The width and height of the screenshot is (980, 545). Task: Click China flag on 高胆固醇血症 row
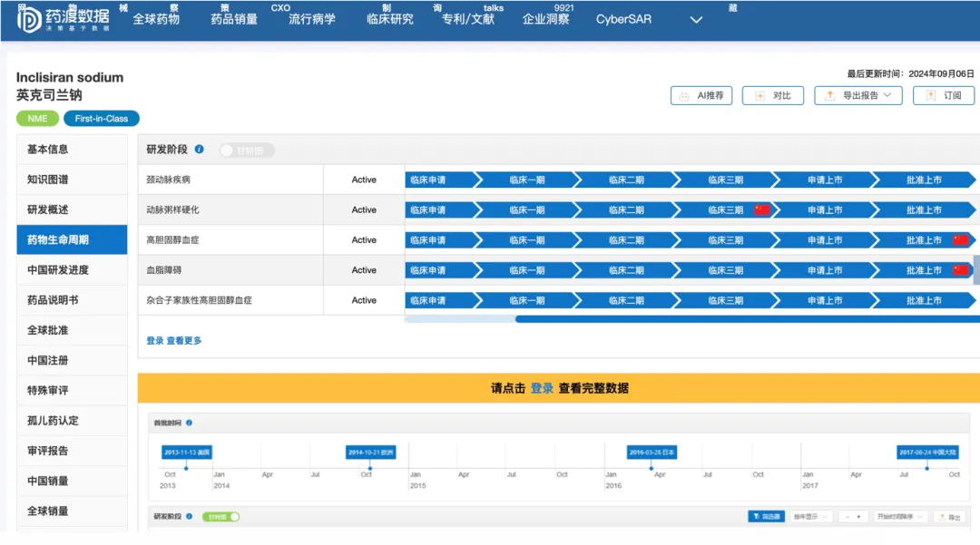click(960, 240)
